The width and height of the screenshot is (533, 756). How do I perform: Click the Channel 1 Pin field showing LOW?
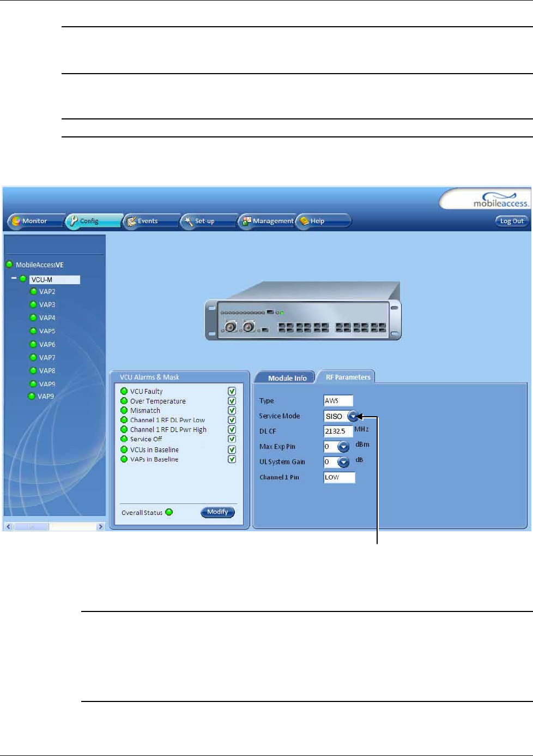pos(339,477)
